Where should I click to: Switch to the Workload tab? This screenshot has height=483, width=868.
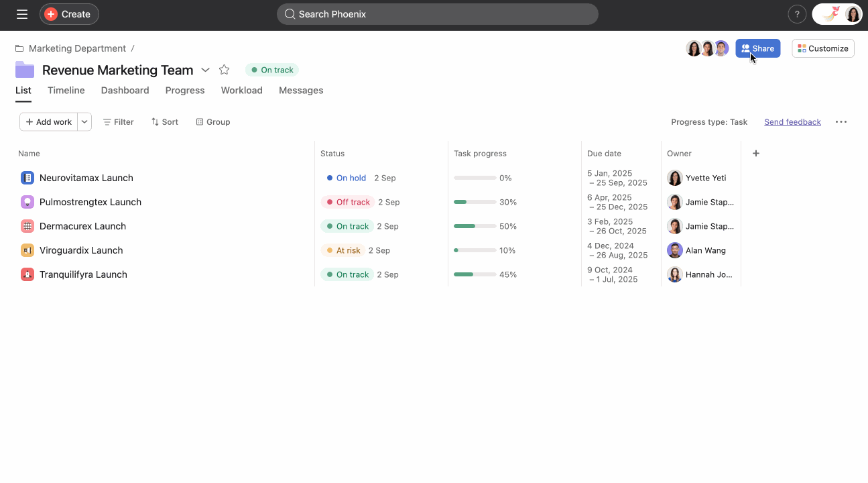point(241,91)
